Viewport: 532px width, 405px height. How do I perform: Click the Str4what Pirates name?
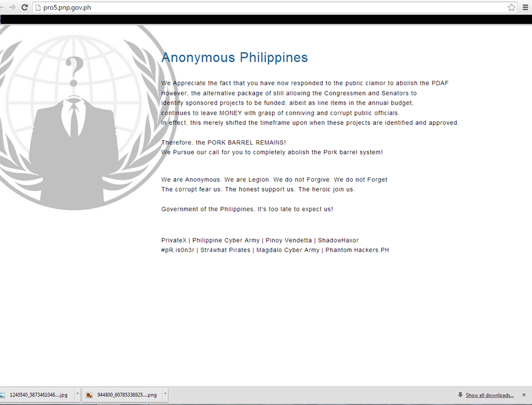[x=226, y=250]
